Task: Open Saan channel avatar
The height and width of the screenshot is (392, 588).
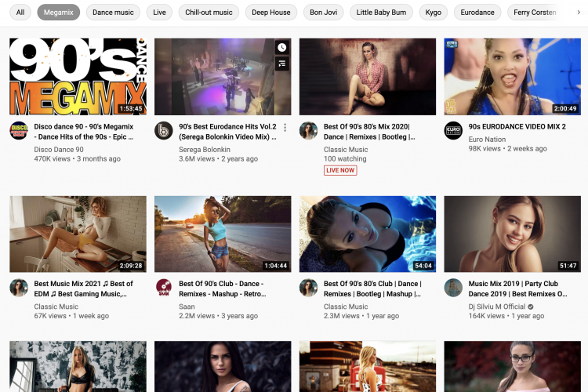Action: point(164,288)
